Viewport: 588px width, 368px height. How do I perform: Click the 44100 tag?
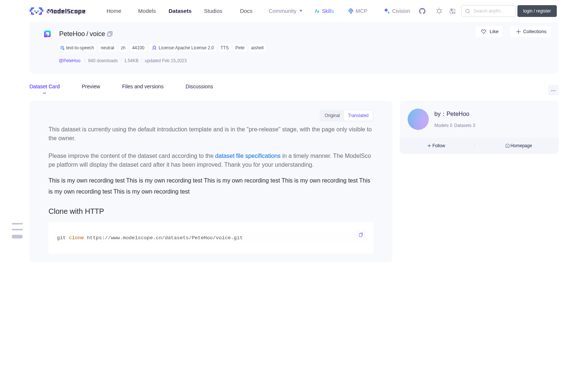click(138, 48)
